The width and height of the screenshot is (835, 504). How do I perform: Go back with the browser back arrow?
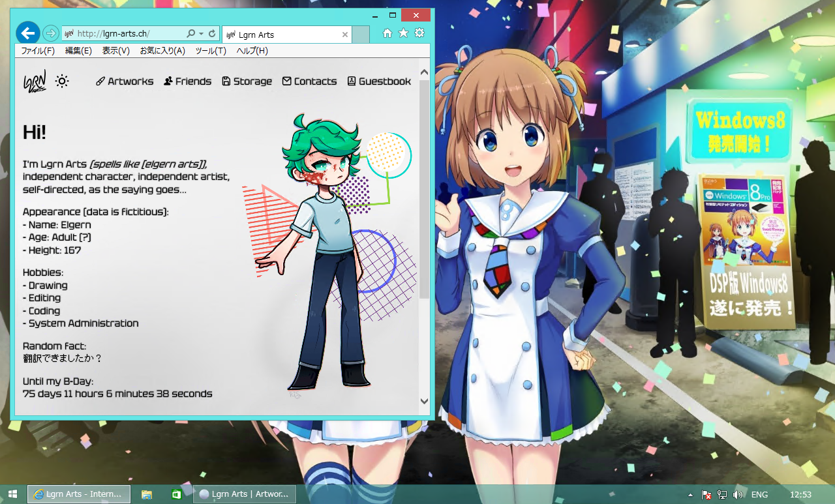point(27,32)
